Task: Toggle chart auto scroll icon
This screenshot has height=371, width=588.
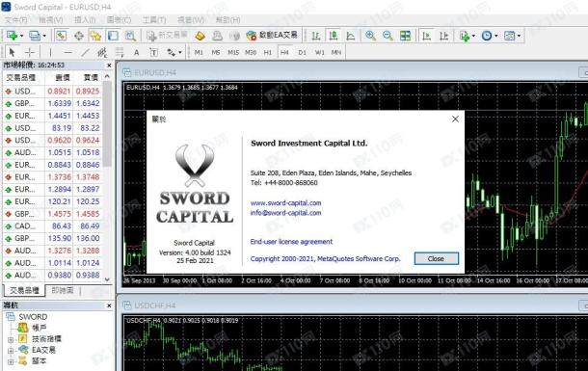Action: pos(426,36)
